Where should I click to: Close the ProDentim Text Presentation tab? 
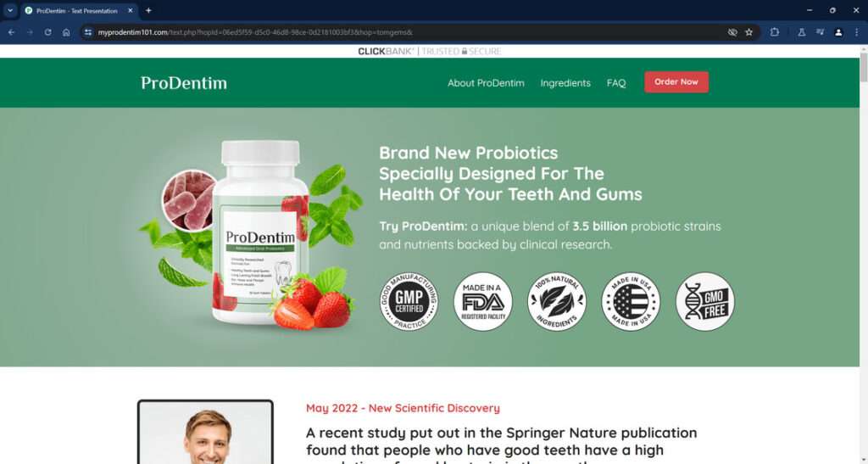coord(131,10)
